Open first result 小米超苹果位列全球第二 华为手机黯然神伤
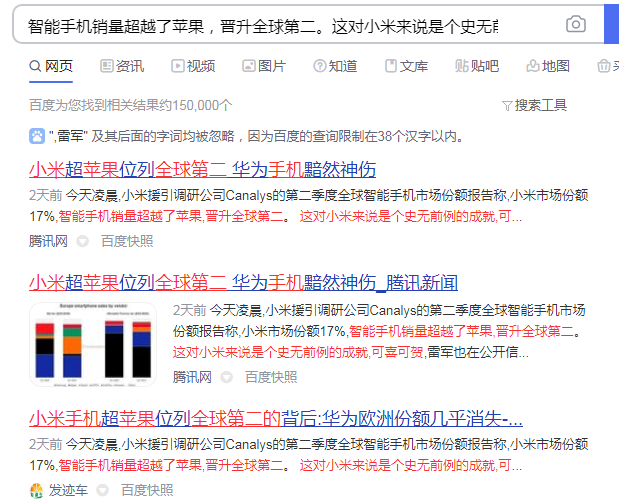 coord(203,170)
